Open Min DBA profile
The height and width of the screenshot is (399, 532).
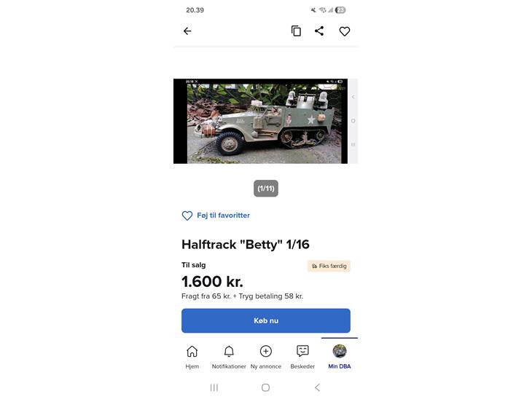340,357
